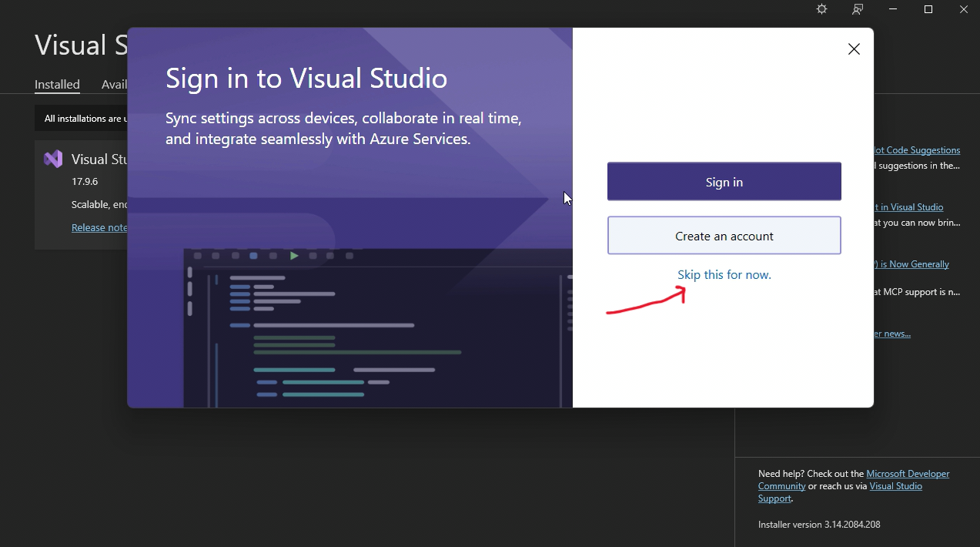Click the 'Sync settings across devices' description text
The height and width of the screenshot is (547, 980).
pyautogui.click(x=344, y=129)
